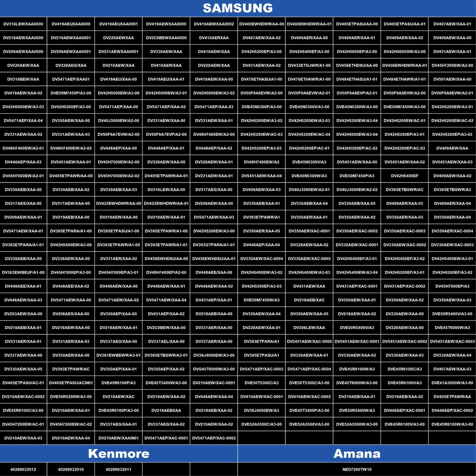Click cell DV306LEW/XAA

309,327
